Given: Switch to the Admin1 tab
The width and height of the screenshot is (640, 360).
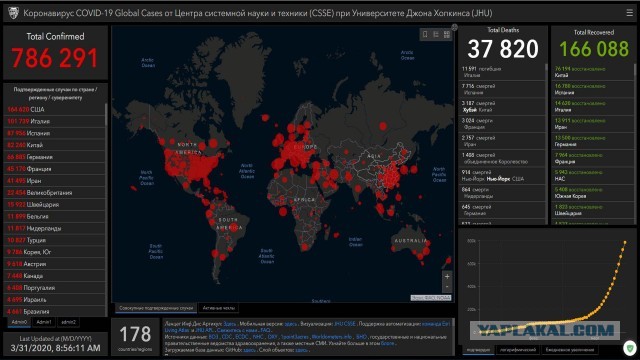Looking at the screenshot, I should (44, 322).
